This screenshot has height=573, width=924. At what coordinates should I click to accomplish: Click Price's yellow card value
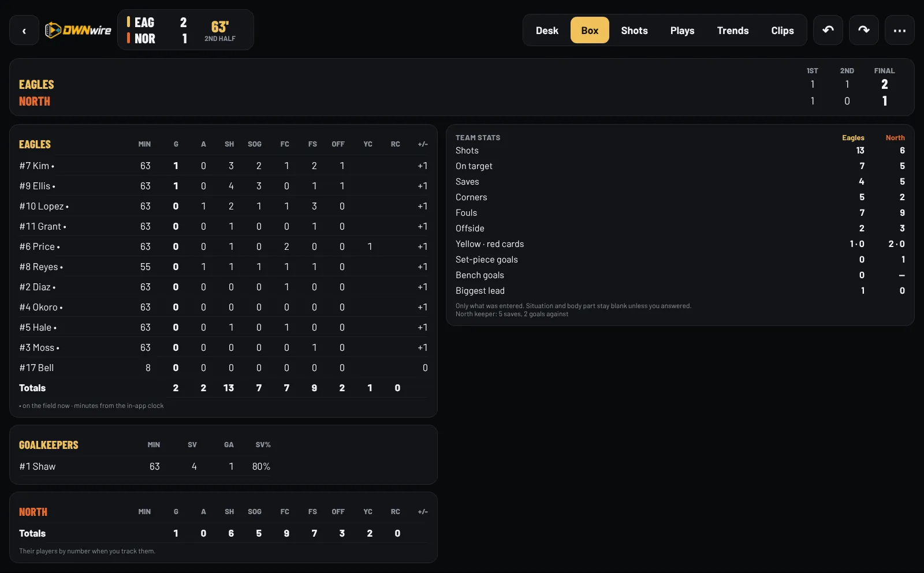(370, 246)
